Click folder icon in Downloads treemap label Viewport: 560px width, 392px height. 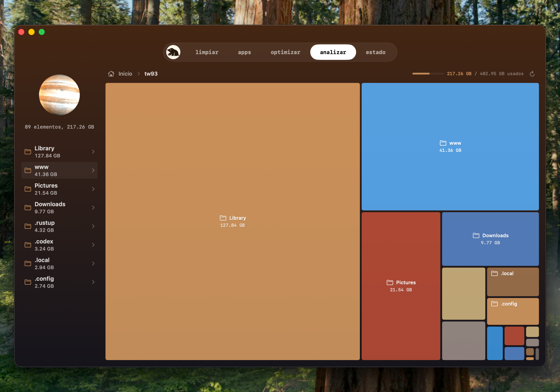(x=476, y=235)
